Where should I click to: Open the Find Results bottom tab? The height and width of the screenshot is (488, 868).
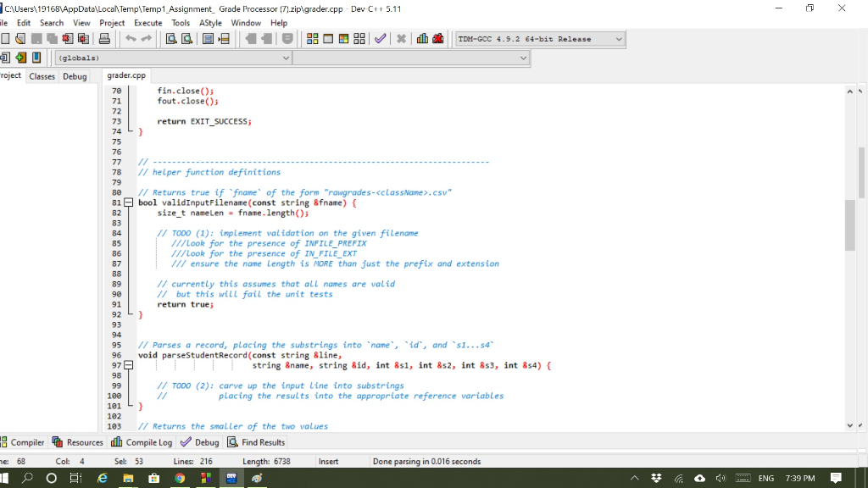[256, 442]
